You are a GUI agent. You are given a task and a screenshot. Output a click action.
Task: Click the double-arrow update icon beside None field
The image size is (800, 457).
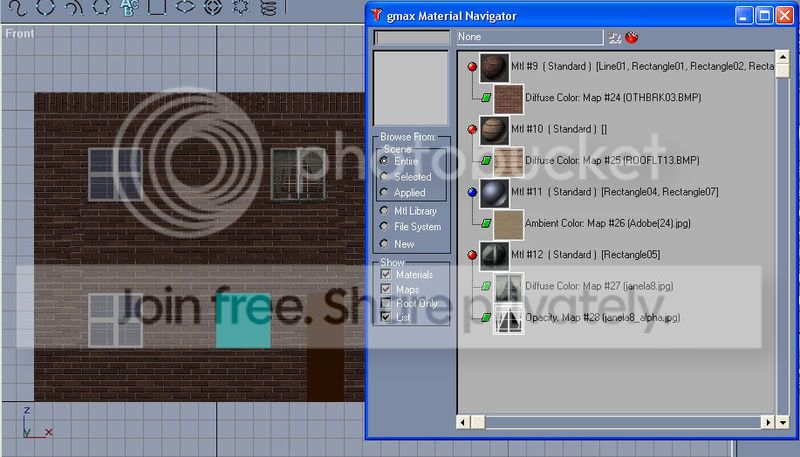[615, 38]
